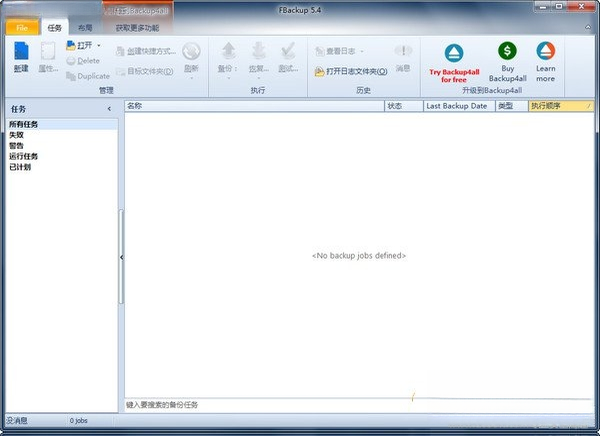This screenshot has height=436, width=600.
Task: Click the 刷新 refresh icon
Action: (191, 51)
